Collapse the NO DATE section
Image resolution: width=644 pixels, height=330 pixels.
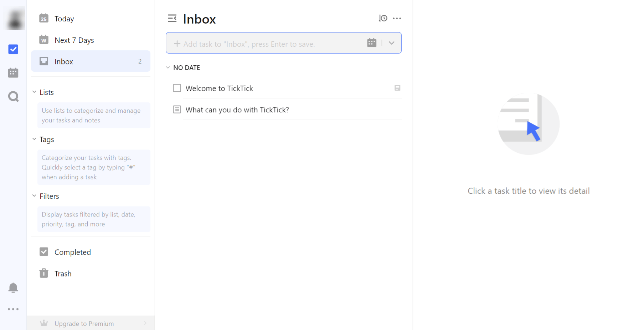coord(168,67)
